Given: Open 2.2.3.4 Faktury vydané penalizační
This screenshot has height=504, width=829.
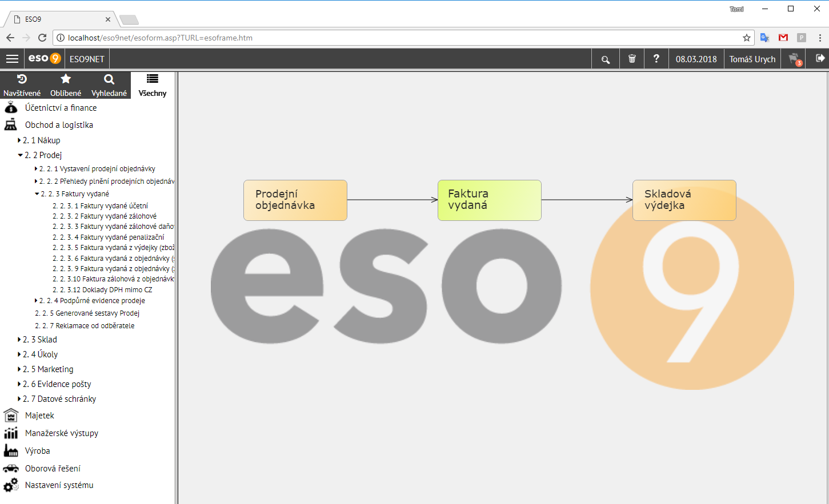Looking at the screenshot, I should [x=108, y=237].
